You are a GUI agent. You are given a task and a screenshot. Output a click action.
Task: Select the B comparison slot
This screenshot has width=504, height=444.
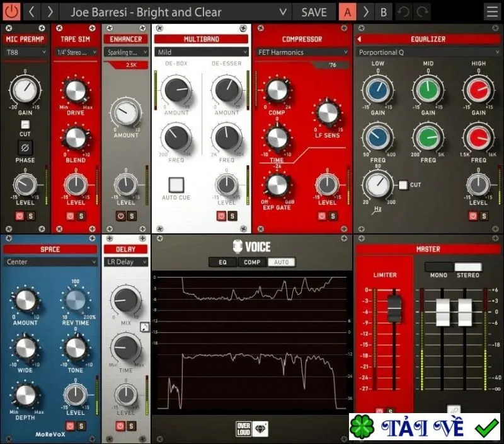(384, 12)
